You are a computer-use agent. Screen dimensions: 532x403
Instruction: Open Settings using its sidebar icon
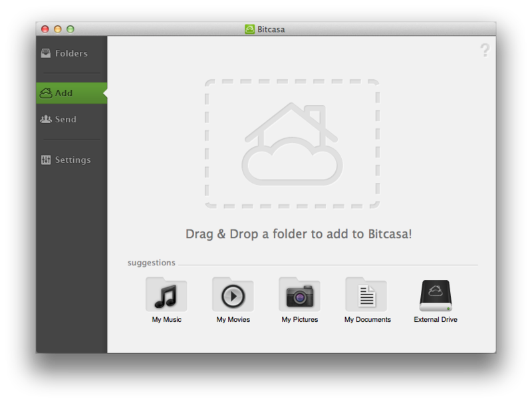click(x=46, y=160)
